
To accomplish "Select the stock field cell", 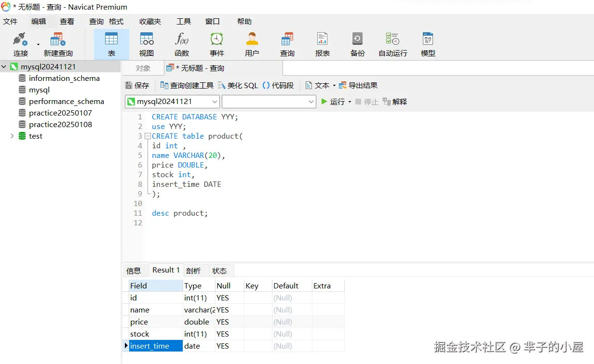I will [x=156, y=334].
